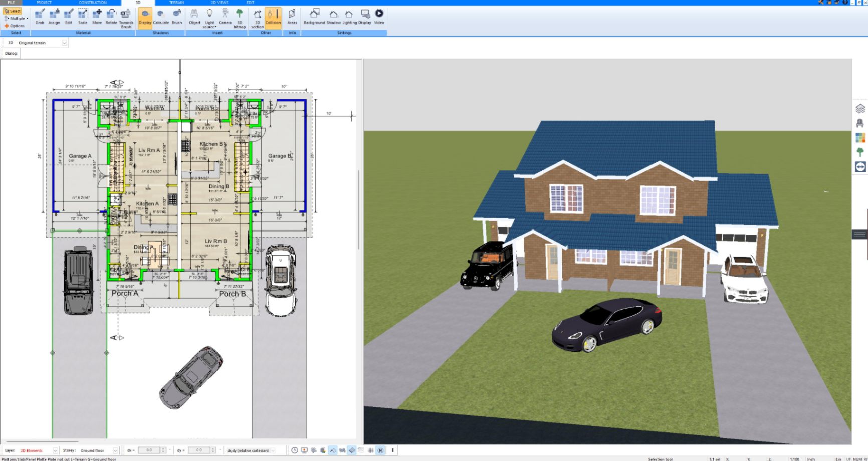The height and width of the screenshot is (461, 868).
Task: Toggle the N north indicator button
Action: (380, 450)
